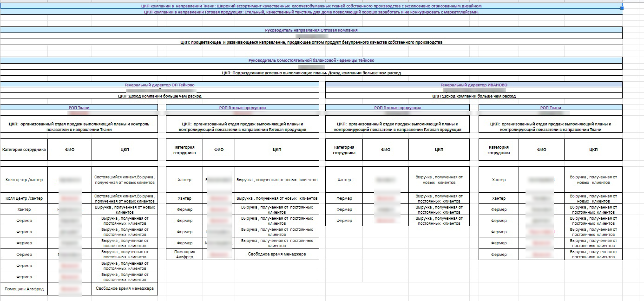Click 'ФИО' header in ИВАНОВО Ткани table
Viewport: 644px width, 301px height.
tap(541, 150)
